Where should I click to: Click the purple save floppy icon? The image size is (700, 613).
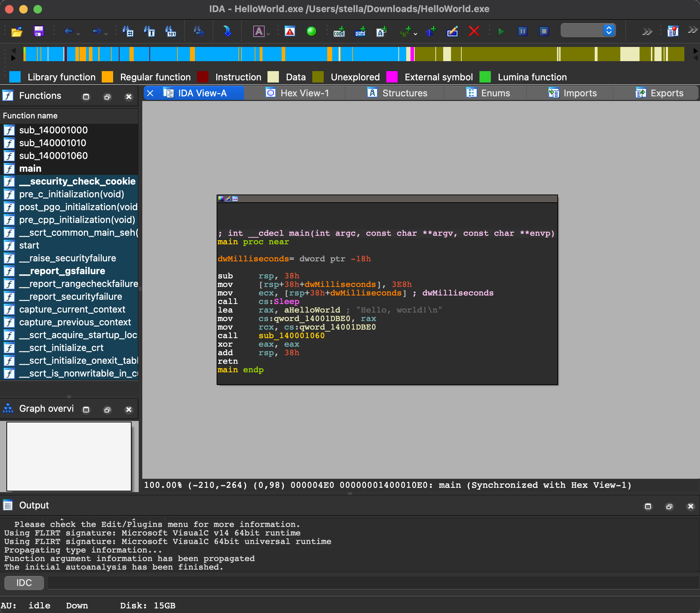click(x=38, y=32)
